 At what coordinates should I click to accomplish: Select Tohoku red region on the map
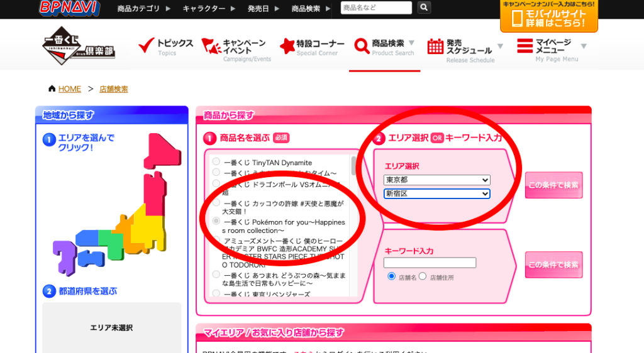point(155,193)
